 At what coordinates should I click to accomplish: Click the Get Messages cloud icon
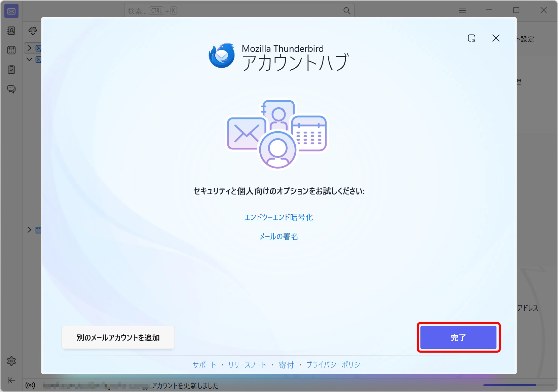pos(33,31)
